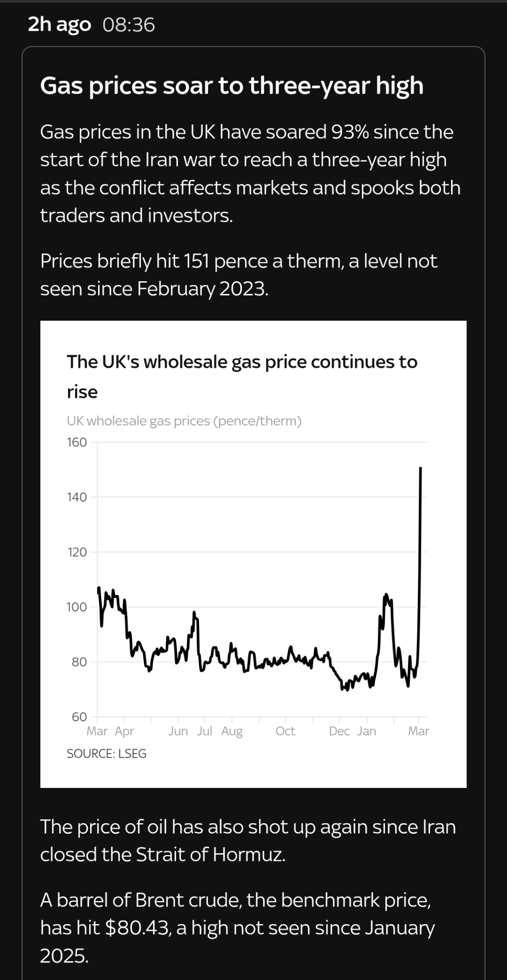The height and width of the screenshot is (980, 507).
Task: Click the Brent crude $80.43 paragraph
Action: (237, 928)
